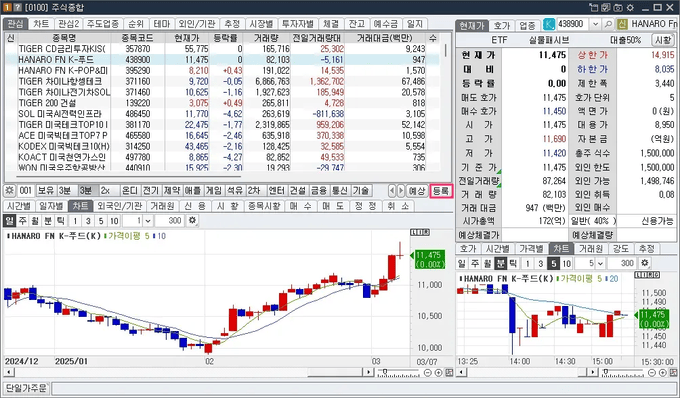Click the minute chart fit-to-screen icon
The height and width of the screenshot is (398, 680).
673,372
